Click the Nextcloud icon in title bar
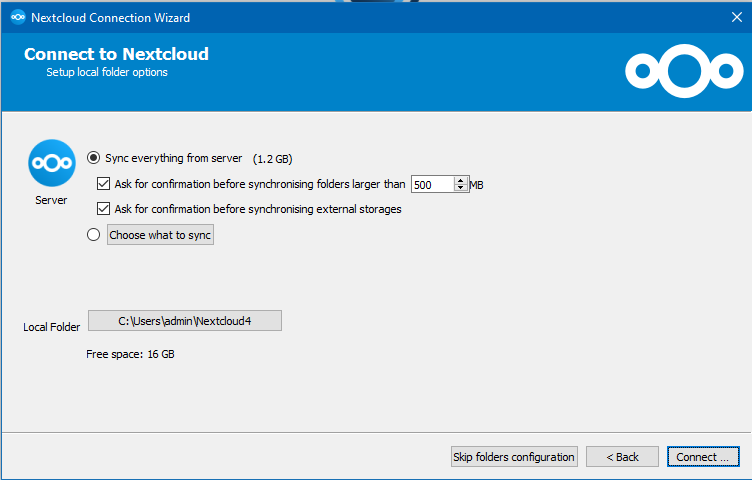Screen dimensions: 752x480 tap(17, 17)
